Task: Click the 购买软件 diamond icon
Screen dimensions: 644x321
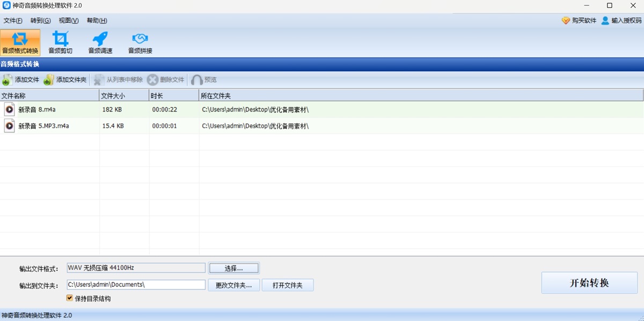Action: pyautogui.click(x=566, y=20)
